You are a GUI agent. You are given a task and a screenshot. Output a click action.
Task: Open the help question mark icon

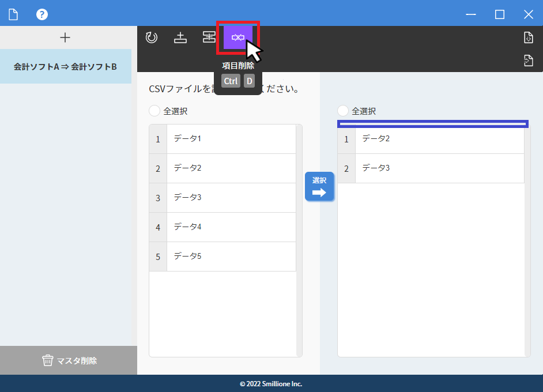click(42, 14)
